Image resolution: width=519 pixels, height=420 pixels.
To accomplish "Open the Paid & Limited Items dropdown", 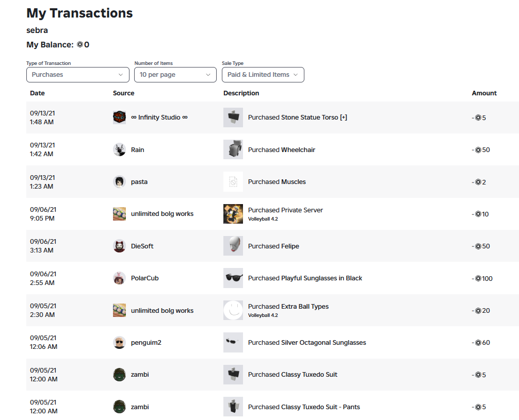I will click(263, 75).
